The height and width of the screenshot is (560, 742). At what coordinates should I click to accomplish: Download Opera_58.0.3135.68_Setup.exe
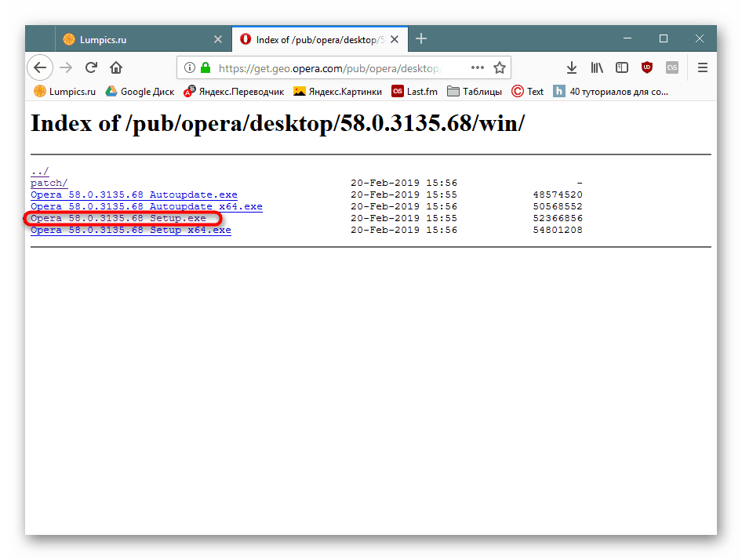coord(118,218)
